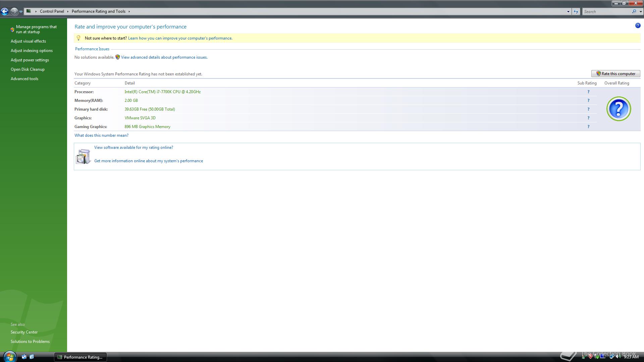The width and height of the screenshot is (644, 362).
Task: Select Performance Rating taskbar button
Action: [80, 357]
